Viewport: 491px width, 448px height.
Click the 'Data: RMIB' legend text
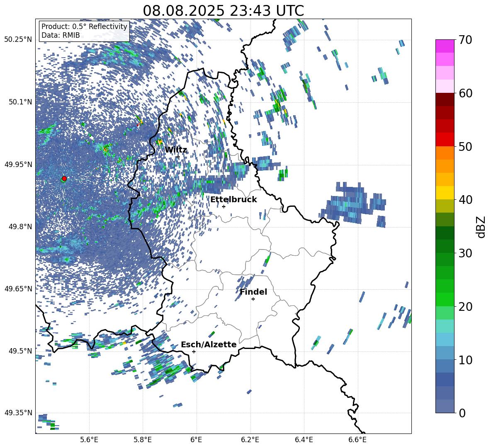tap(61, 35)
